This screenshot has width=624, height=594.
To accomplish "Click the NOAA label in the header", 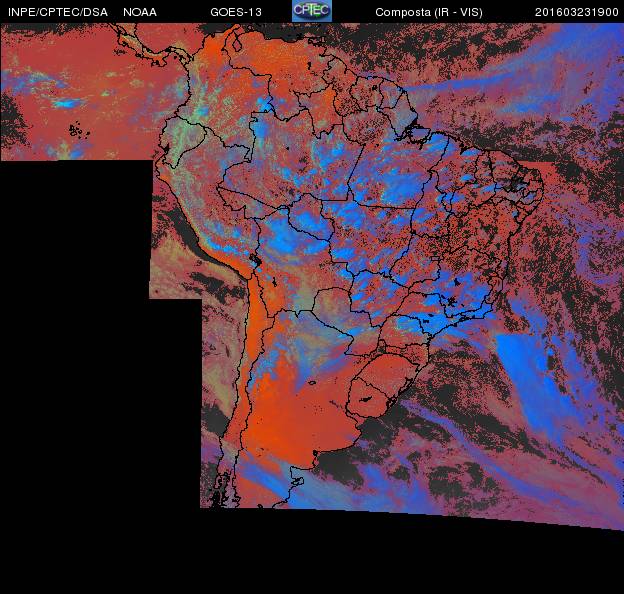I will tap(140, 12).
